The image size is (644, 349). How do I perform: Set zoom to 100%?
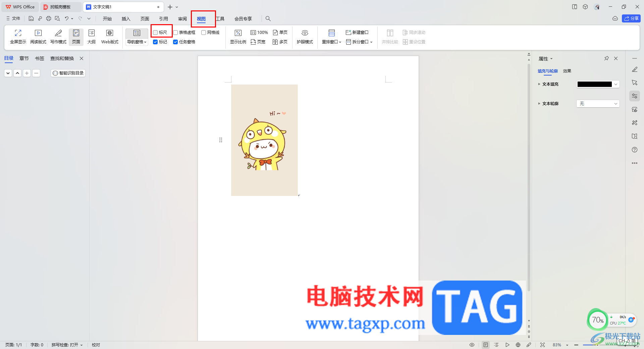point(259,33)
